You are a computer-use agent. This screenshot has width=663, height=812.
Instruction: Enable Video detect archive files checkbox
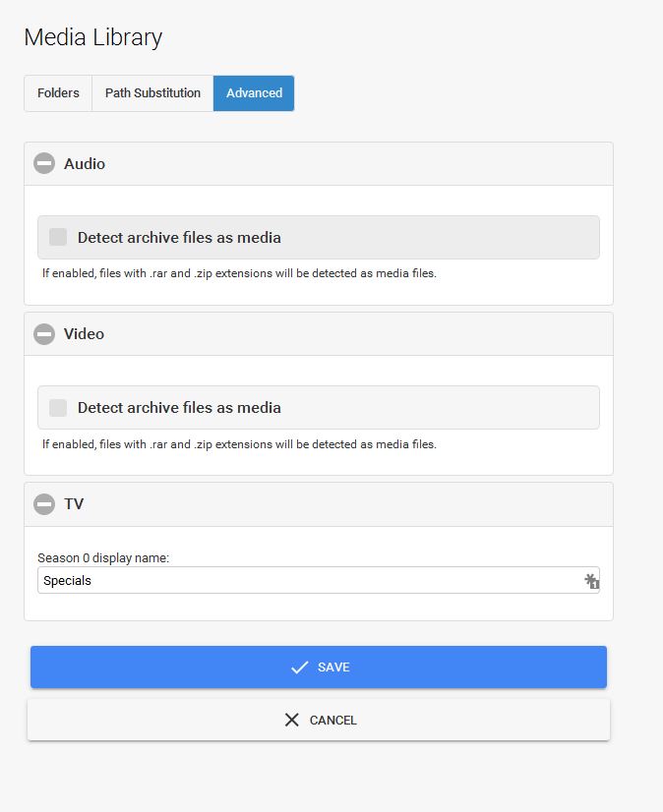click(58, 407)
